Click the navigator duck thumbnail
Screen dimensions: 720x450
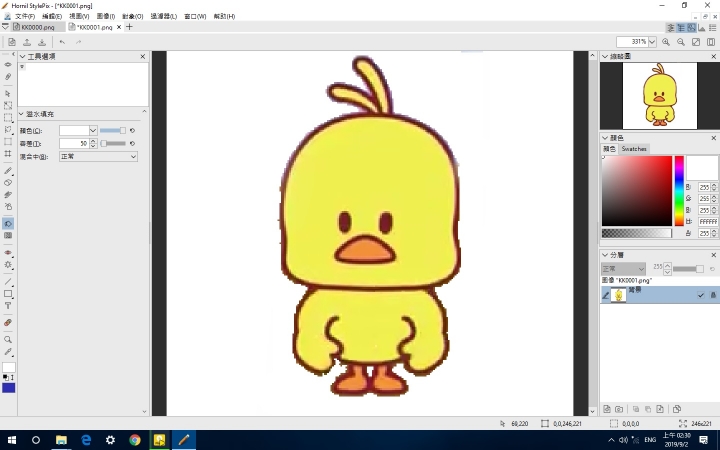click(x=660, y=96)
